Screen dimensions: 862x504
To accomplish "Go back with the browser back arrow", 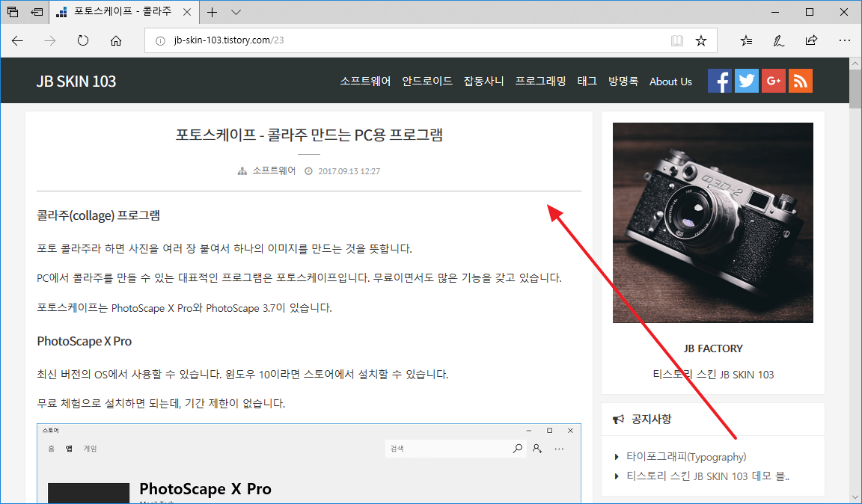I will 18,40.
